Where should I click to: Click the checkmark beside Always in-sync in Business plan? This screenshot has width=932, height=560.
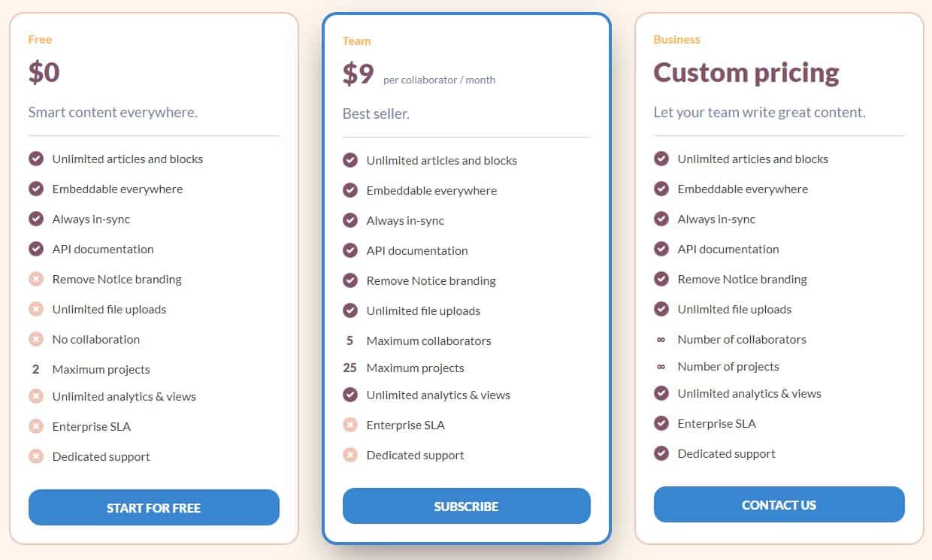coord(661,219)
